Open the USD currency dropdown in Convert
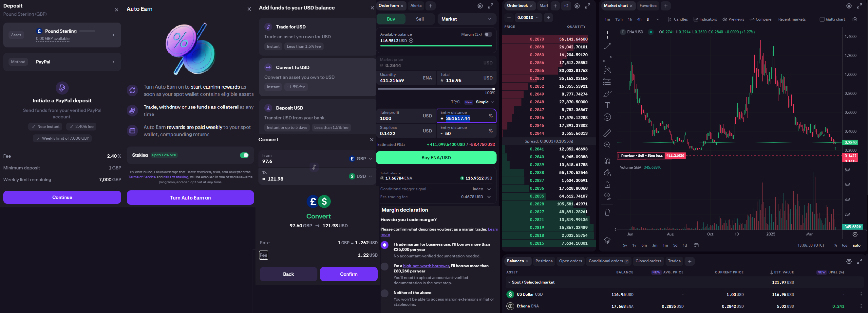 361,176
